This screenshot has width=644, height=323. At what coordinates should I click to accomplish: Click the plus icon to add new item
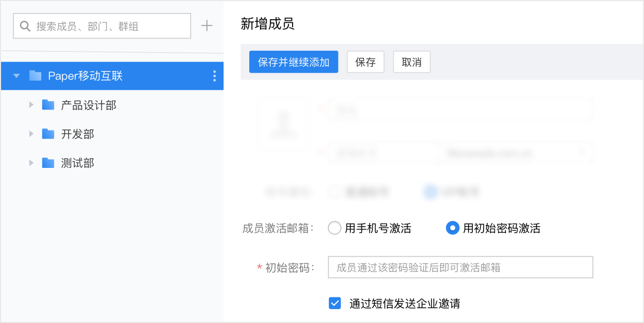206,25
